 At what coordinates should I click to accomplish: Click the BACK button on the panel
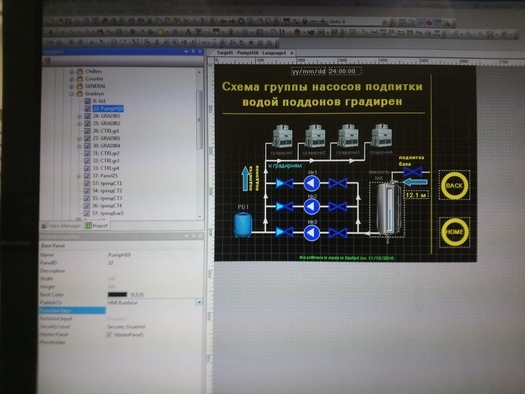(x=454, y=185)
